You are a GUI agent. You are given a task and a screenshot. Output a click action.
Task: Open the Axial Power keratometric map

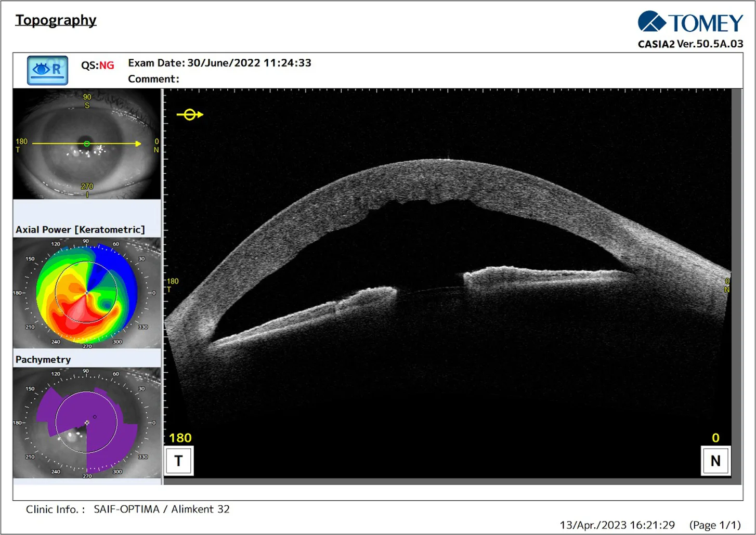coord(87,293)
